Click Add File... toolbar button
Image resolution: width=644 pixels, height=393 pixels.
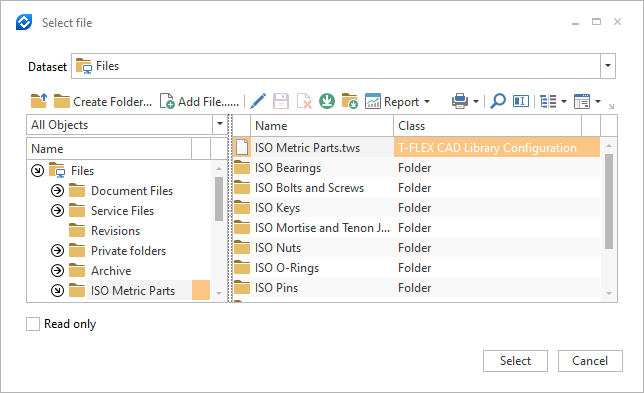click(x=199, y=101)
